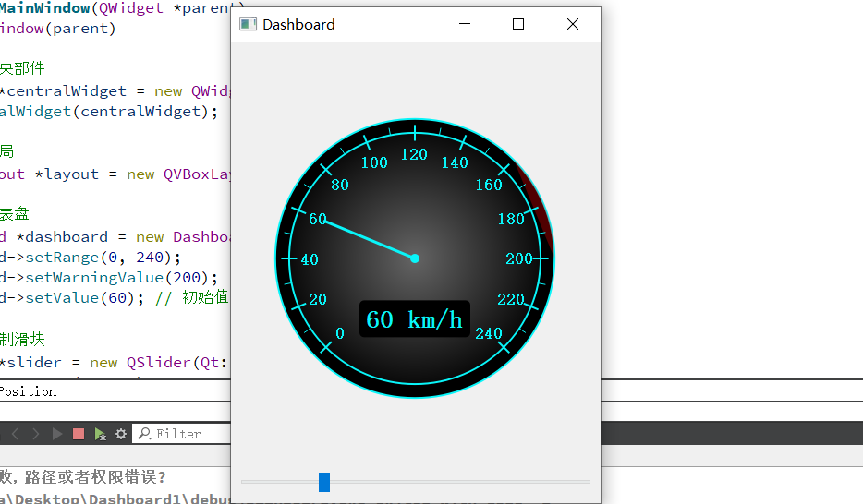Click the 240 label on the gauge
Screen dimensions: 863x504
(x=489, y=333)
